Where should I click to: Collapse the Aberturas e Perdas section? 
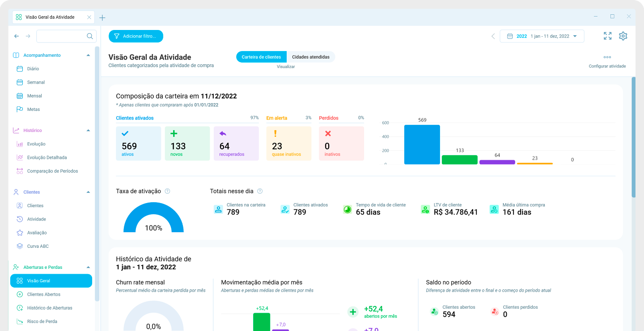(88, 267)
